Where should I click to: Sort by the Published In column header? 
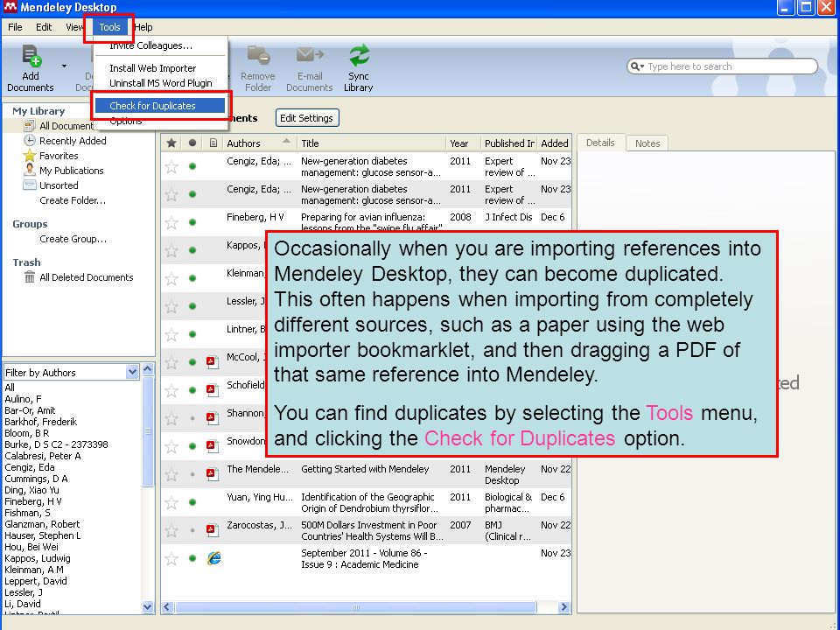[509, 143]
